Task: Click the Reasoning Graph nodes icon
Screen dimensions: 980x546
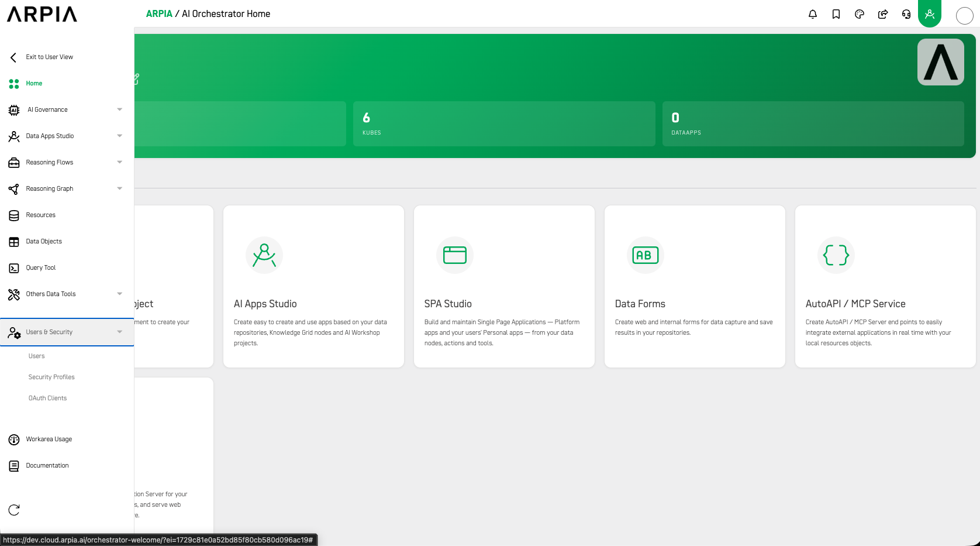Action: [x=14, y=189]
